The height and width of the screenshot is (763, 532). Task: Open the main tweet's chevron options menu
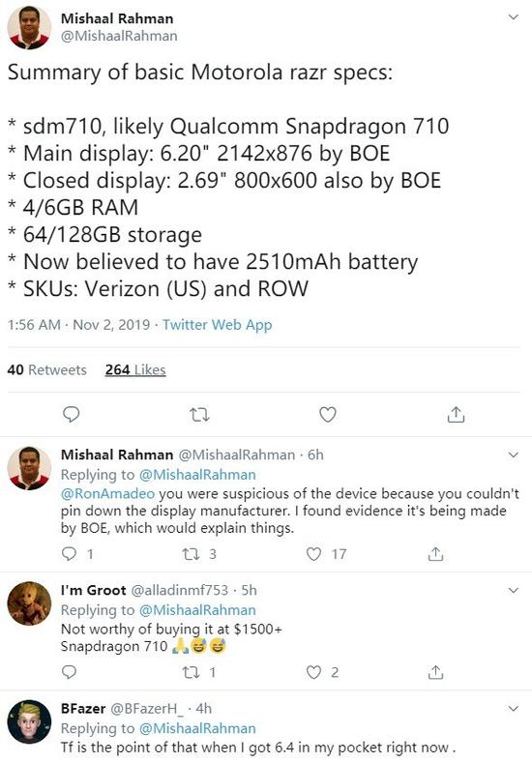pyautogui.click(x=513, y=17)
